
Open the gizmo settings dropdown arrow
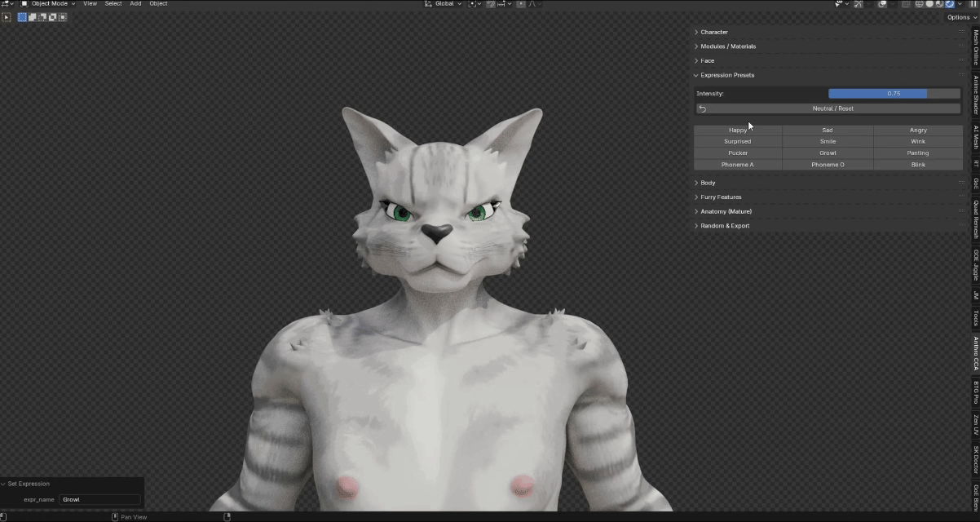869,4
